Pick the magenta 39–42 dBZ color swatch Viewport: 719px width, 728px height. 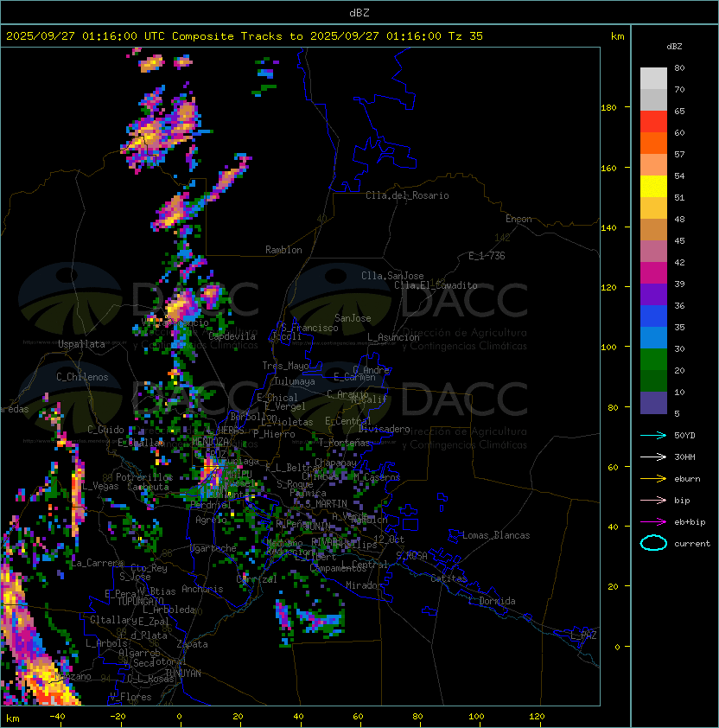click(x=653, y=273)
